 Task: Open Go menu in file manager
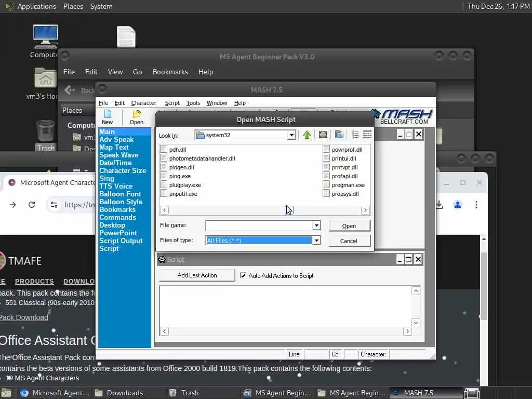click(x=137, y=72)
